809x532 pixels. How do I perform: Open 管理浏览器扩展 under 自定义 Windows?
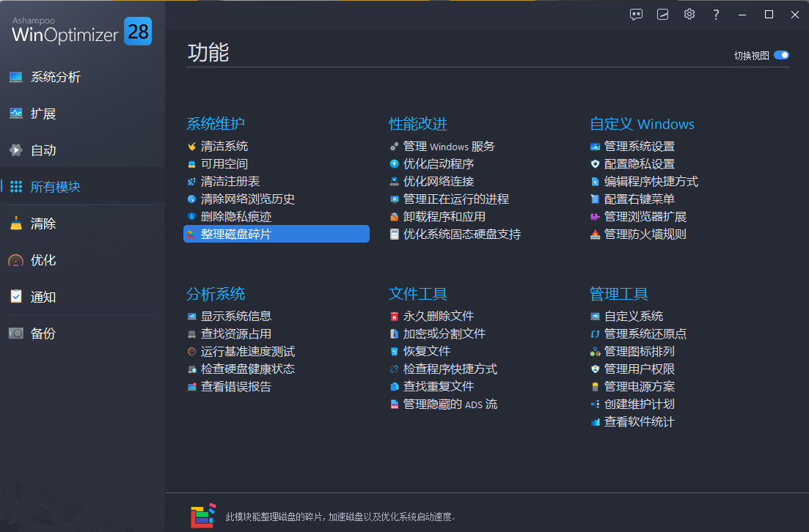coord(646,216)
